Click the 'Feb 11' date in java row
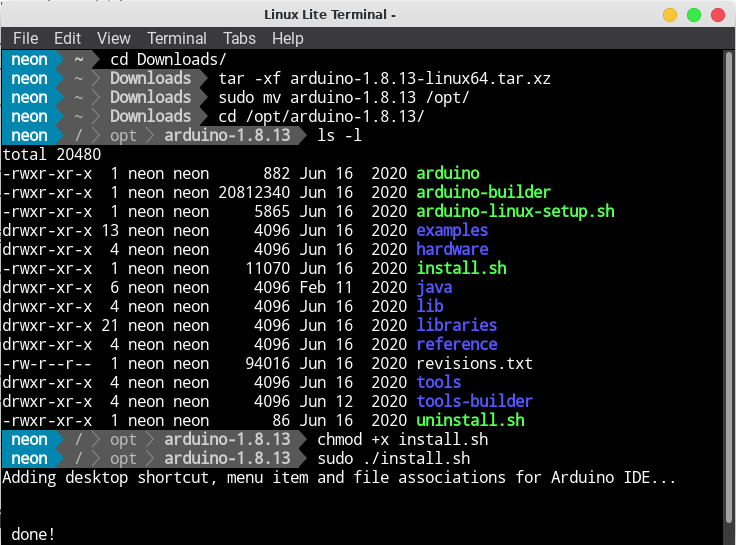 tap(326, 287)
